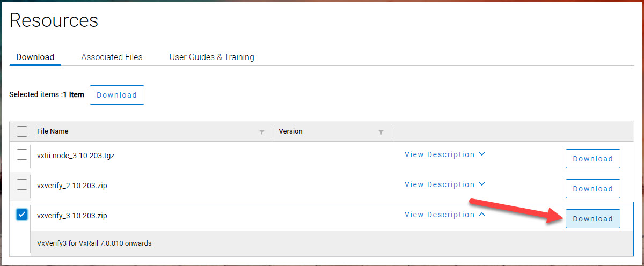The image size is (644, 266).
Task: Switch to the Associated Files tab
Action: [x=112, y=57]
